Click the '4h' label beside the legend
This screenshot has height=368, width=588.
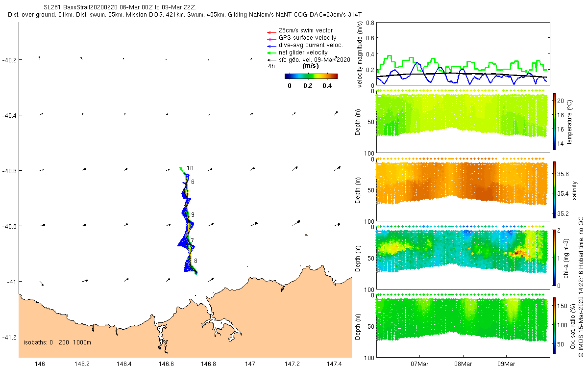click(271, 66)
